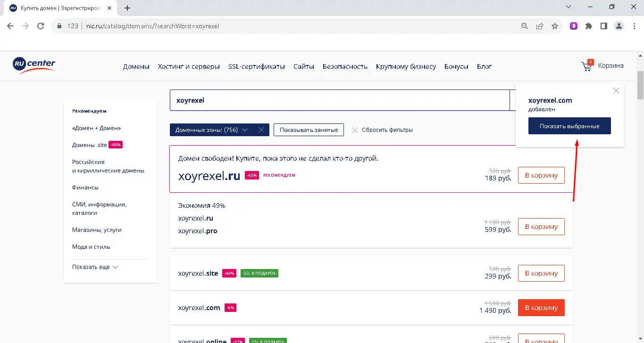Add xoyrexel.ru to cart
Viewport: 644px width, 343px height.
point(541,175)
